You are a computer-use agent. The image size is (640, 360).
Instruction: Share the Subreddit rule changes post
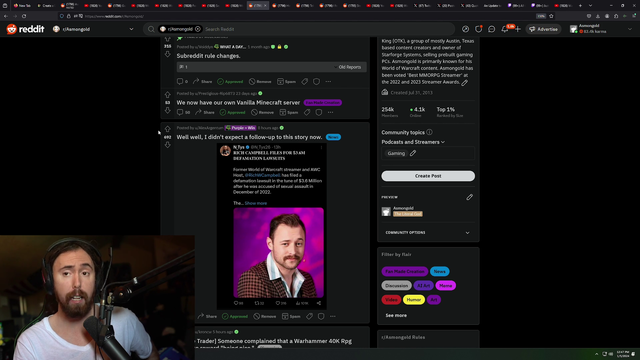point(202,81)
